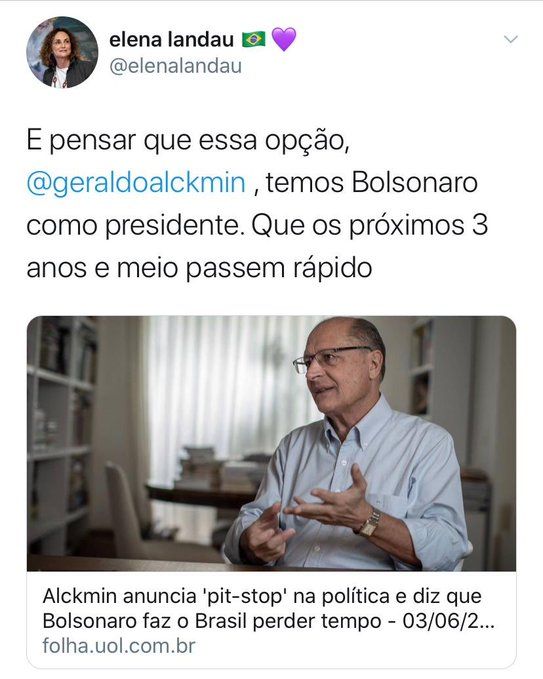Click the headline line 'Bolsonaro faz o Brasil perder tempo'

212,621
